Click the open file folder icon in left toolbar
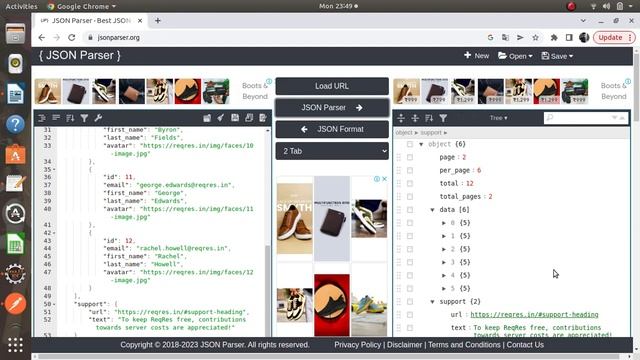Screen dimensions: 640x360 (207, 118)
